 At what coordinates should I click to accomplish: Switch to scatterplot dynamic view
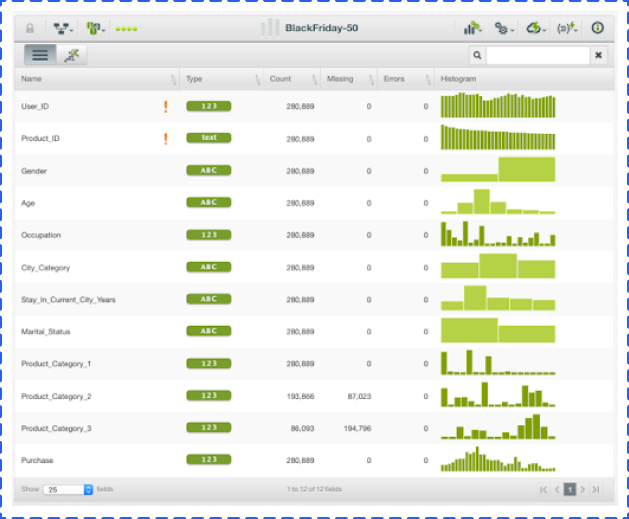(x=72, y=55)
